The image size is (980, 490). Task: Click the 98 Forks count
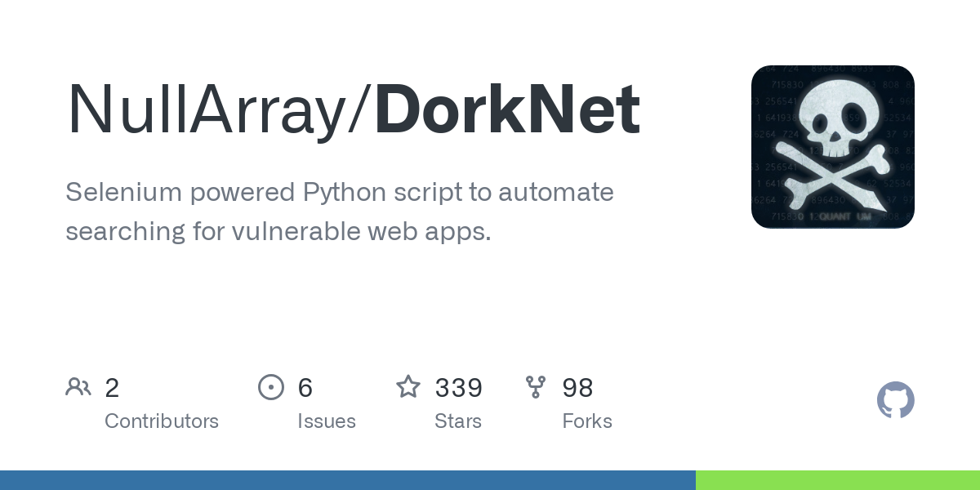pos(577,388)
